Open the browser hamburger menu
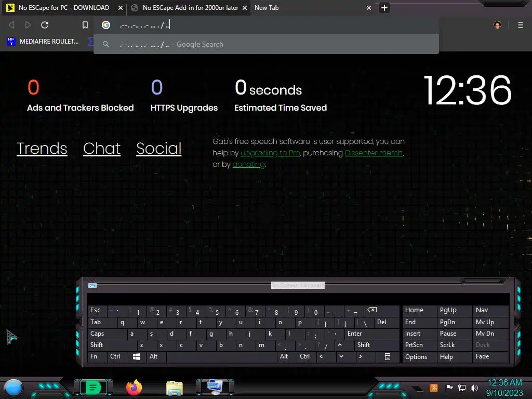Screen dimensions: 532x399 (x=521, y=25)
